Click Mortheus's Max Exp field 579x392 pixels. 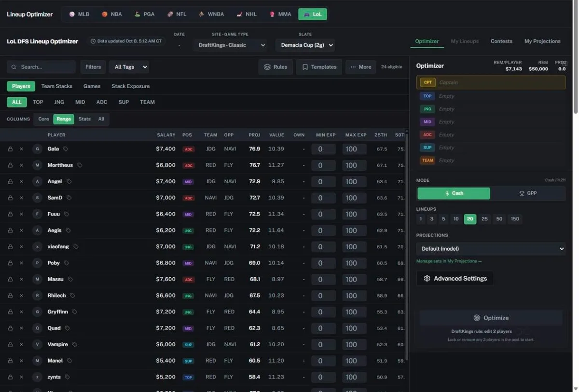pyautogui.click(x=355, y=165)
